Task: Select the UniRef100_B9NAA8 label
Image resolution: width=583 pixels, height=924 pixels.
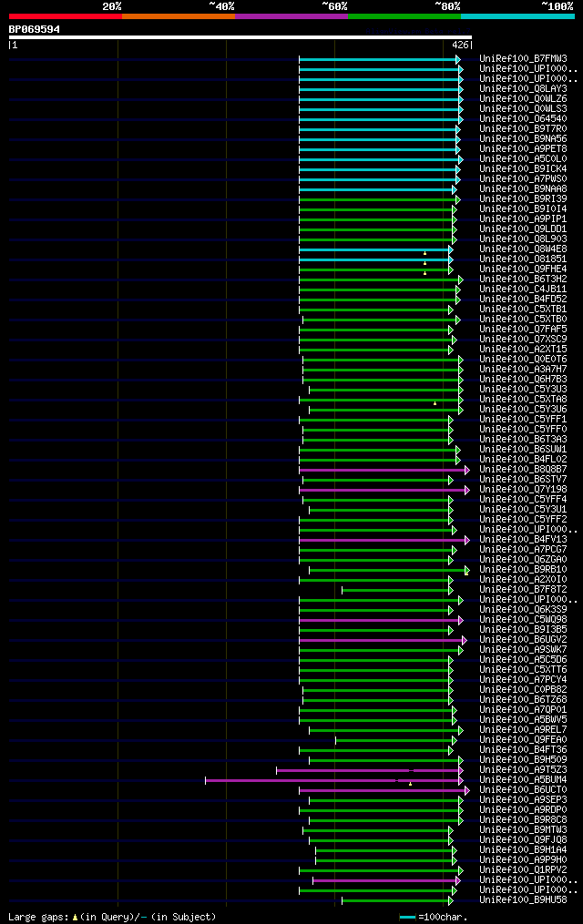Action: (523, 189)
